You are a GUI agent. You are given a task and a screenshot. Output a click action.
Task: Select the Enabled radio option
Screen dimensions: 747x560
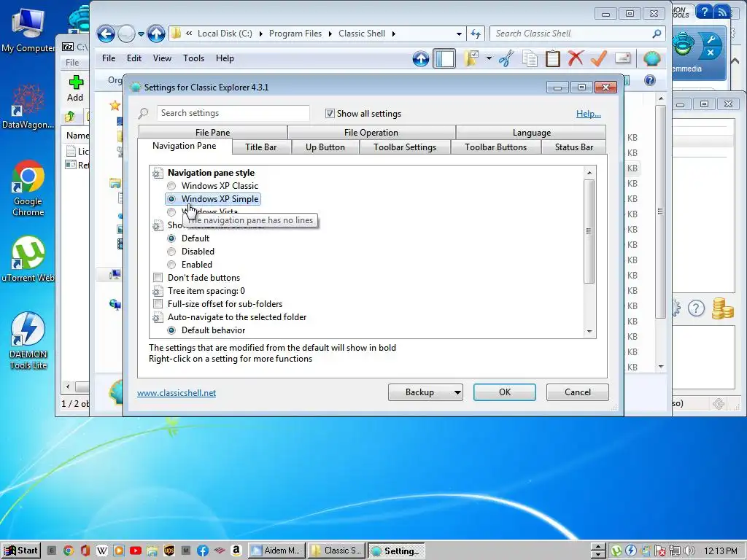coord(171,265)
